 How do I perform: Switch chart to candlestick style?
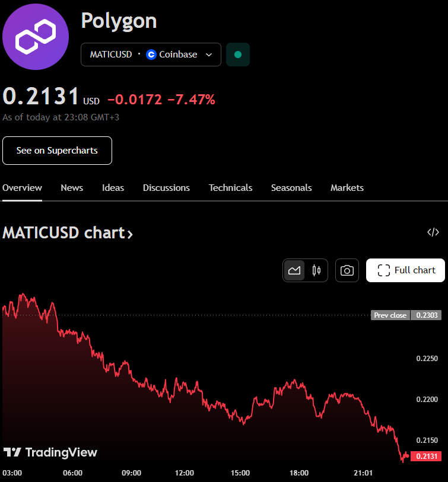tap(316, 270)
